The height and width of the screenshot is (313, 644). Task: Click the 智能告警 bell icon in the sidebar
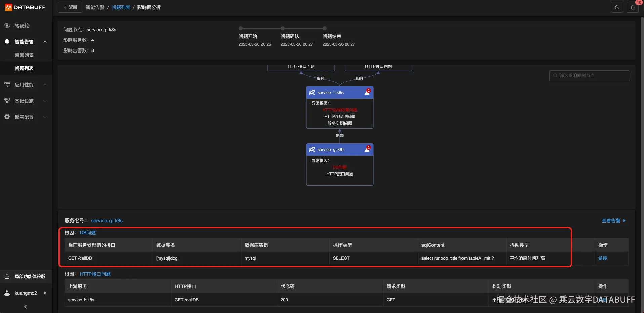tap(7, 42)
